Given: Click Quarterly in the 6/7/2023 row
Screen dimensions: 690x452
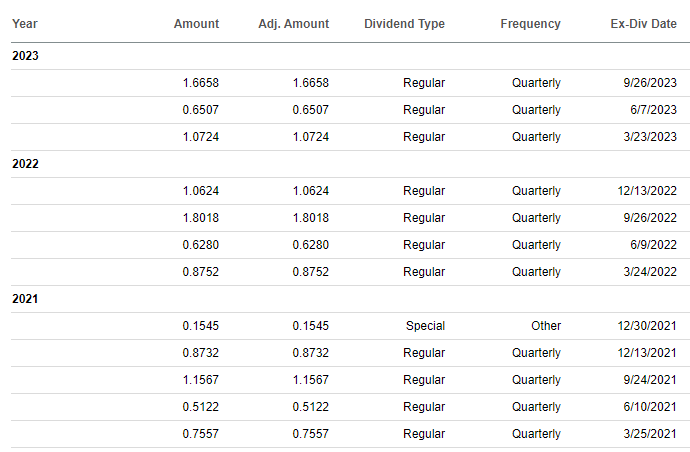Looking at the screenshot, I should click(x=536, y=110).
